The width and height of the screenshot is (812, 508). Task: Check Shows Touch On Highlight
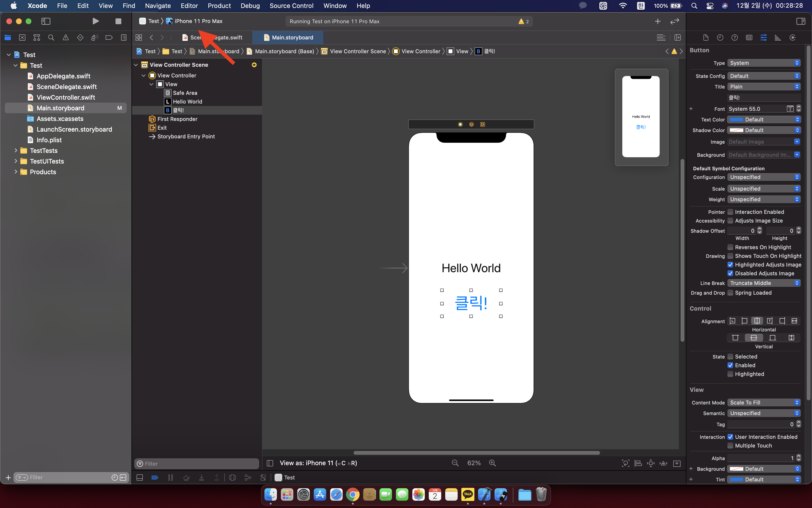730,256
